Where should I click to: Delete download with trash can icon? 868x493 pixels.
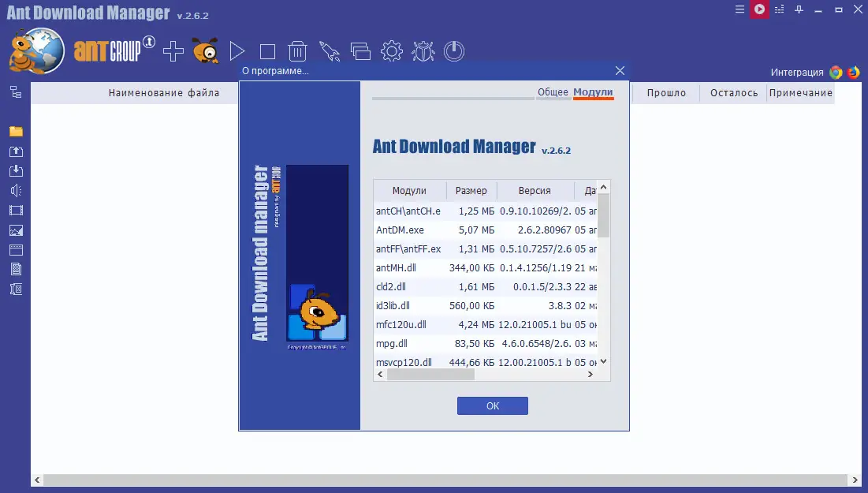[298, 51]
